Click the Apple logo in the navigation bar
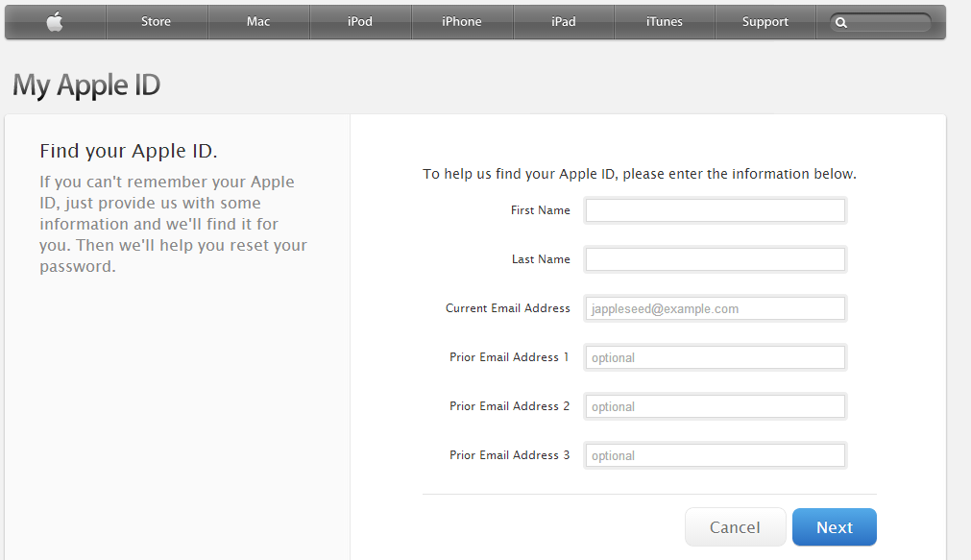 pos(55,22)
